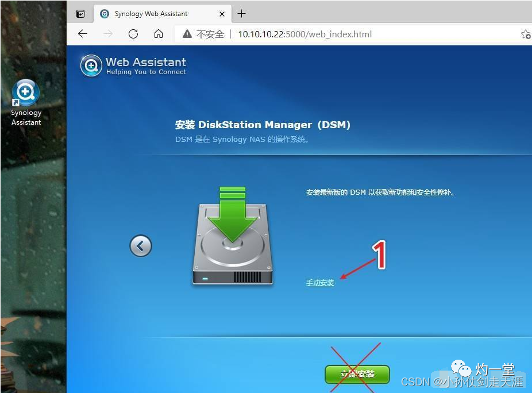Select the Synology Web Assistant tab
Viewport: 532px width, 393px height.
tap(163, 14)
